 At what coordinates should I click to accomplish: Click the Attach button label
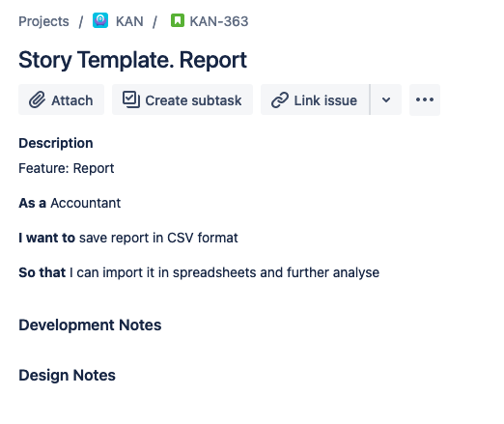click(72, 100)
